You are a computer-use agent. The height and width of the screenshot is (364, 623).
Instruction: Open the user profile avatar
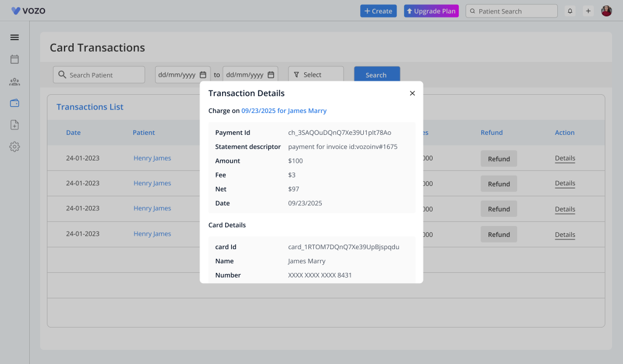point(606,11)
